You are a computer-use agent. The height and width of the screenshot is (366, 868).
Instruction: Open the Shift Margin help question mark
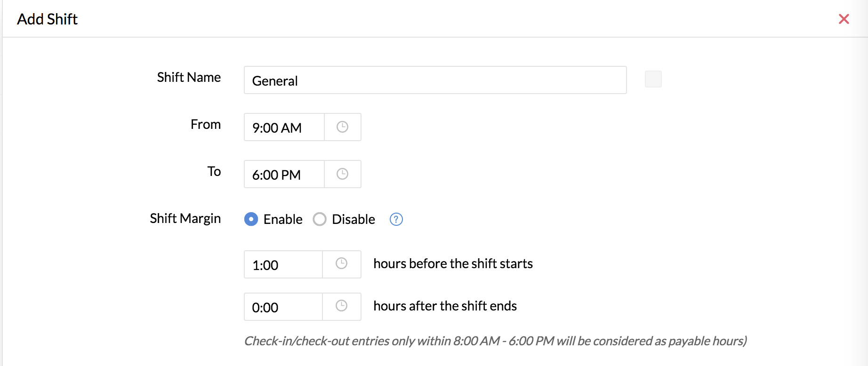[x=396, y=219]
